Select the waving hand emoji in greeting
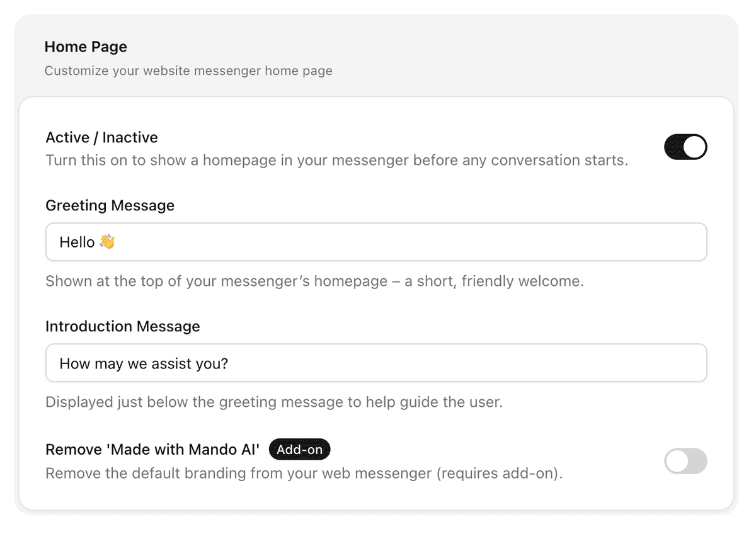756x541 pixels. tap(107, 242)
